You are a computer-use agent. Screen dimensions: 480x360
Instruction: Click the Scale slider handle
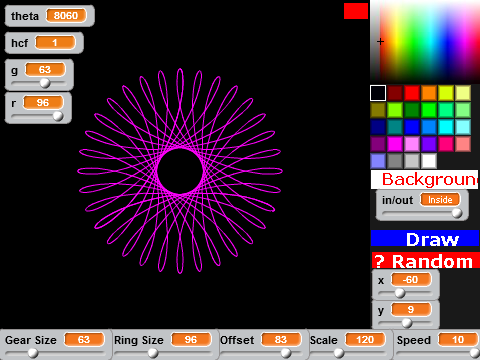339,353
